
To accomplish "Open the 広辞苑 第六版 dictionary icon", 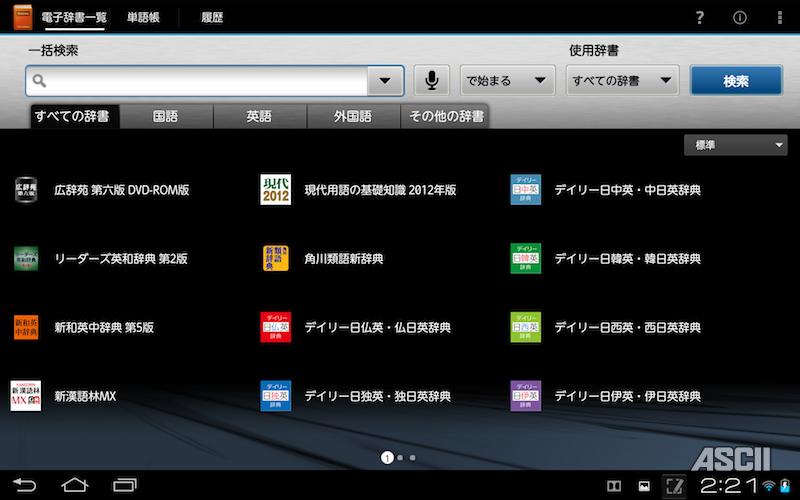I will tap(26, 190).
